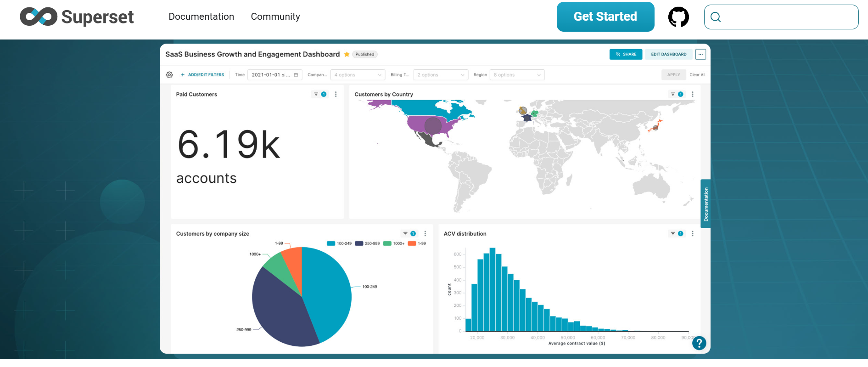Click the calendar icon in Time filter
This screenshot has height=367, width=868.
pos(296,75)
